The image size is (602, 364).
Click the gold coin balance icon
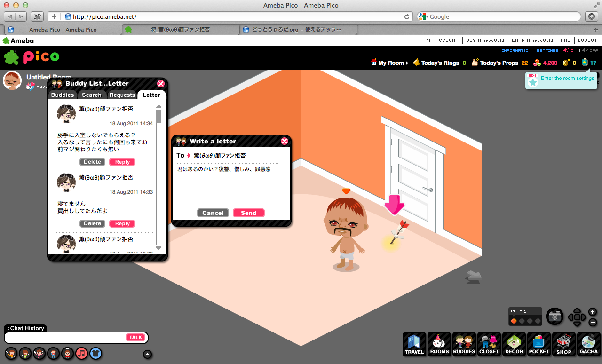[x=566, y=62]
